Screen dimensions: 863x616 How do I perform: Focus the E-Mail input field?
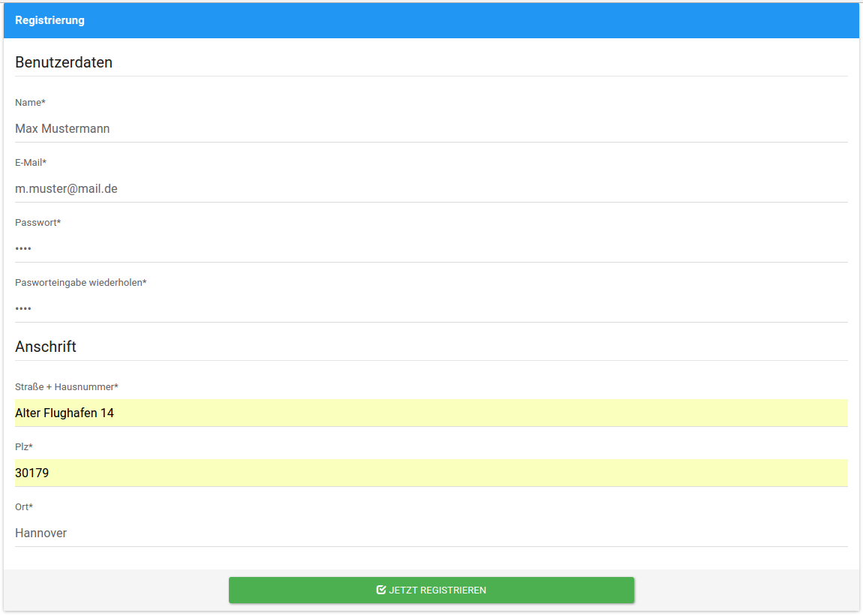coord(431,189)
